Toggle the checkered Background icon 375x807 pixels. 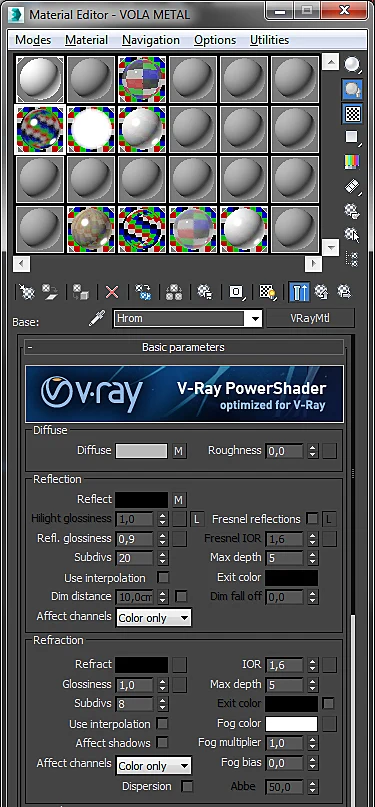point(352,113)
